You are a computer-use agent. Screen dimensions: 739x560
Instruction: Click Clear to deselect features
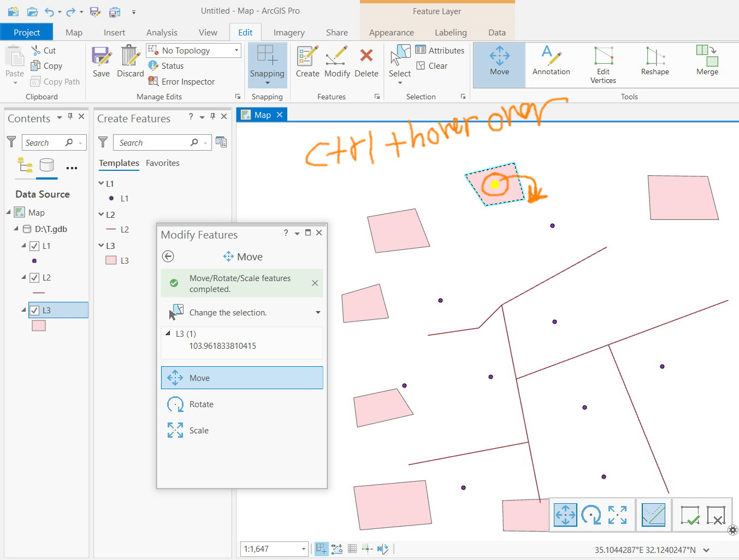[x=433, y=65]
